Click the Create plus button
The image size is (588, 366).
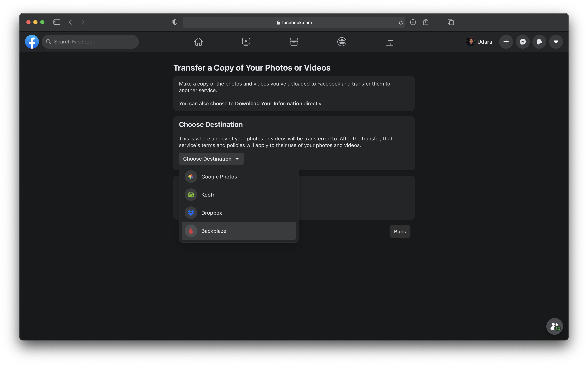tap(506, 42)
